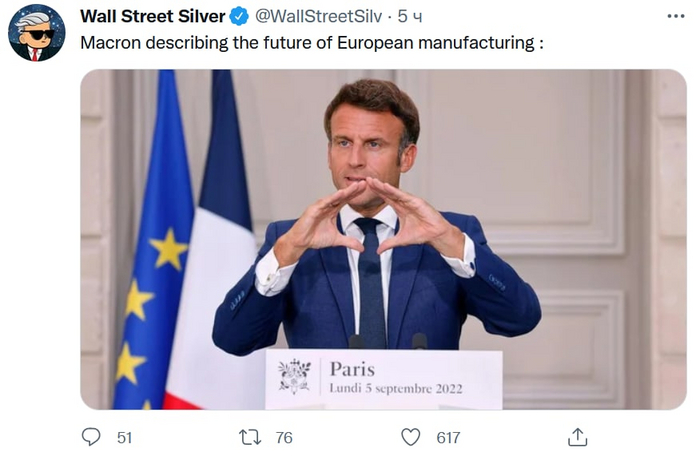
Task: Click the retweet arrows icon
Action: (250, 437)
